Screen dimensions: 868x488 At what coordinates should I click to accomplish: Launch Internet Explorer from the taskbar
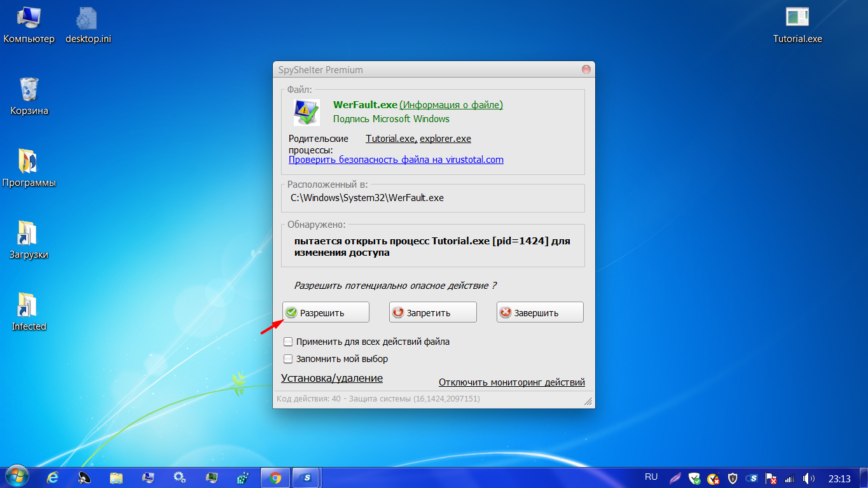53,477
